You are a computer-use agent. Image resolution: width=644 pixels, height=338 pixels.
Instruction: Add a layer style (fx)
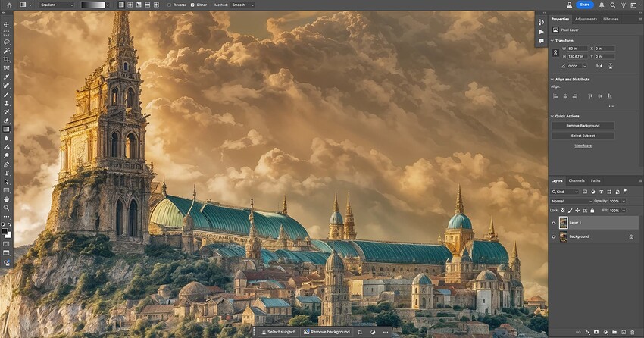587,332
